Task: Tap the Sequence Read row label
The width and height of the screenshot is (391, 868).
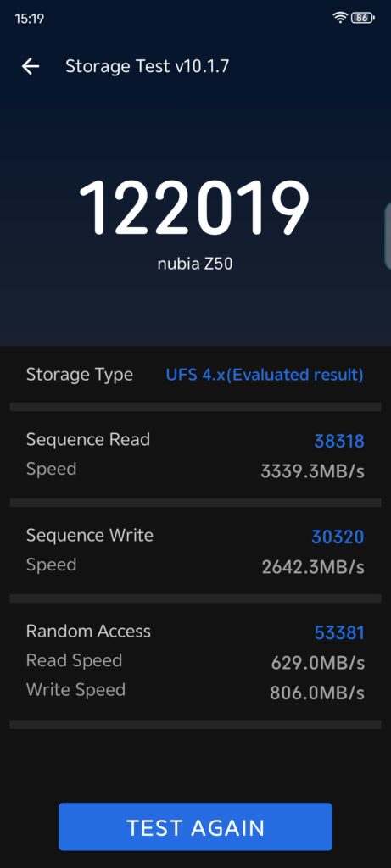Action: (x=88, y=440)
